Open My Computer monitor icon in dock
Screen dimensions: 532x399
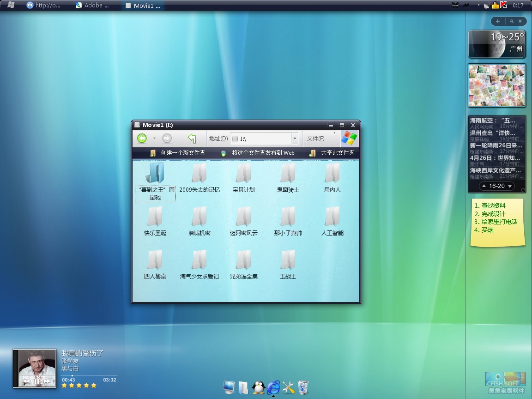click(229, 387)
